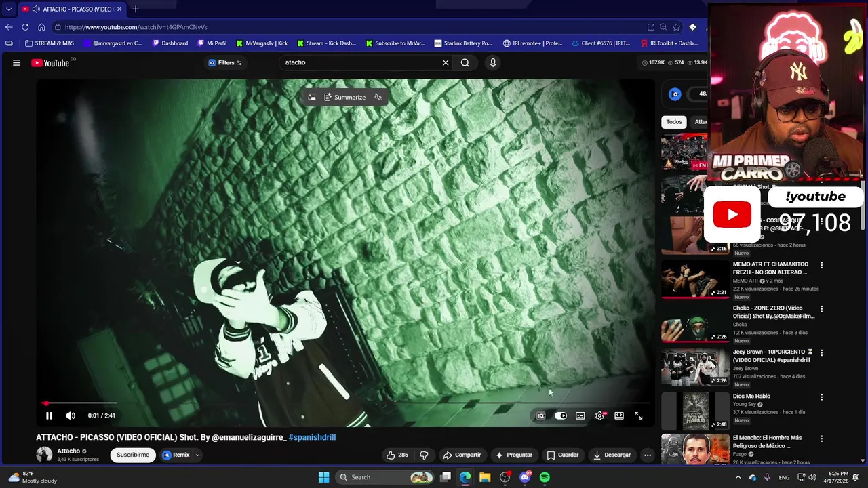Start voice search with the microphone

(493, 62)
